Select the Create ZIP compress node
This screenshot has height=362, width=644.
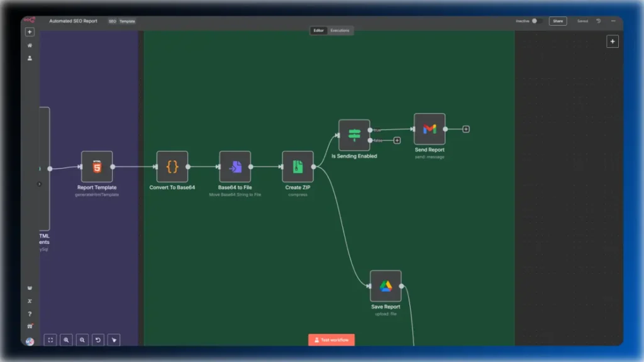point(297,167)
